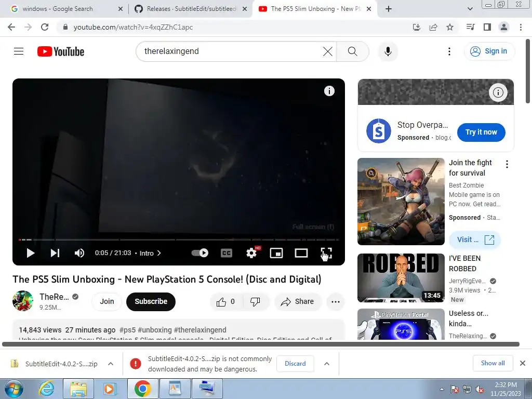
Task: Expand the Intro chapter list
Action: click(x=150, y=253)
